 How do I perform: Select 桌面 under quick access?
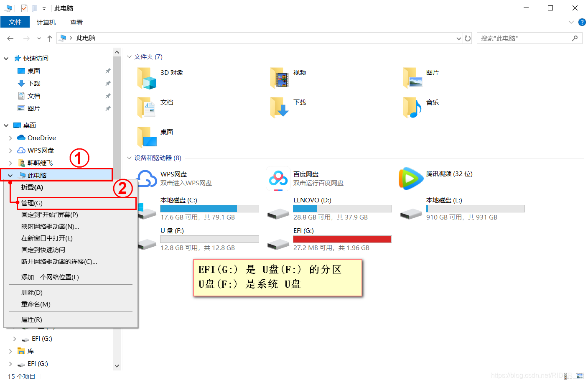pos(29,71)
